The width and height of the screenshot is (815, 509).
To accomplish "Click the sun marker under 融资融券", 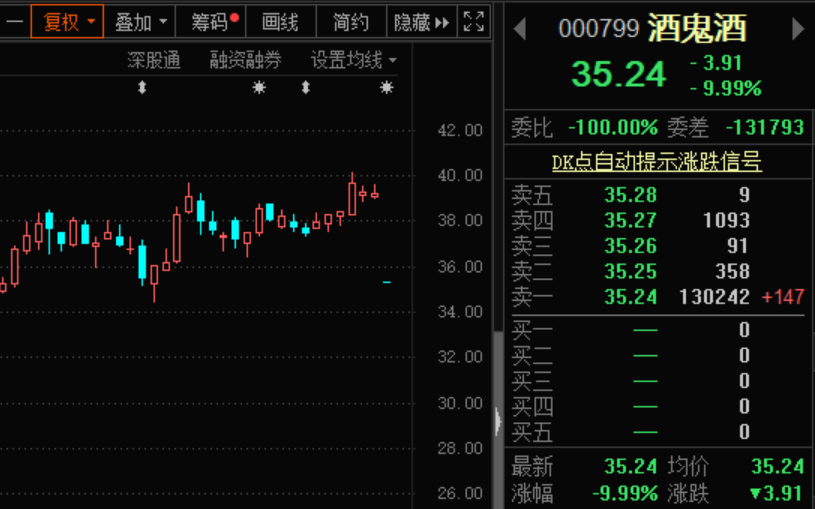I will (259, 87).
